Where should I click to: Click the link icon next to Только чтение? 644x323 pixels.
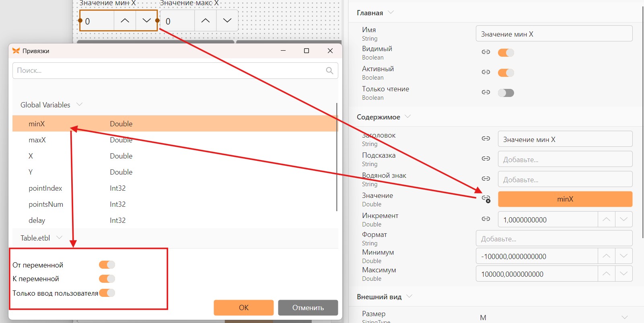tap(486, 92)
